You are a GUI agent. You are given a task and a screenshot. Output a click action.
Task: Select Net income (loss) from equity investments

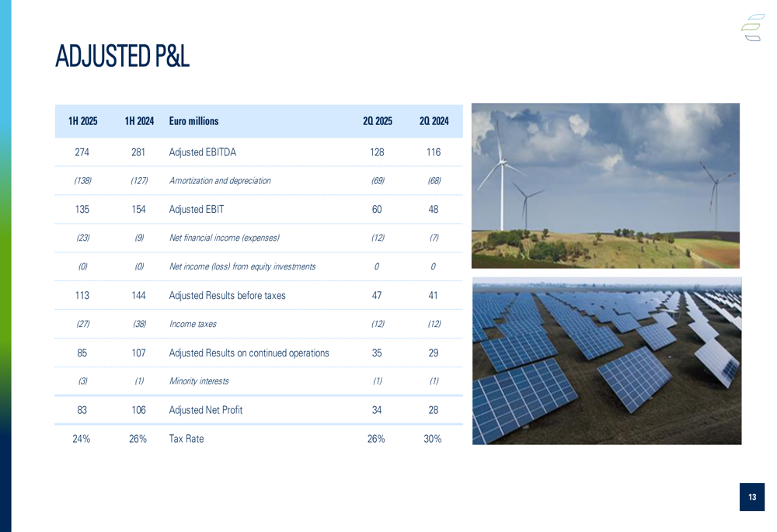tap(242, 266)
